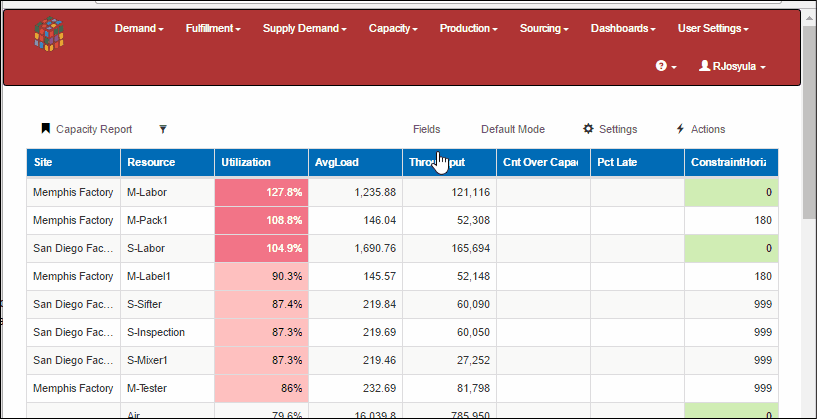Expand the Sourcing dropdown
The height and width of the screenshot is (419, 817).
pos(544,29)
